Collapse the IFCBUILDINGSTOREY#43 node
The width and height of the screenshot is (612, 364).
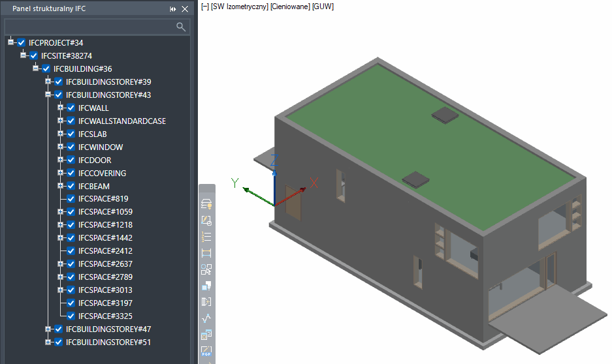(x=48, y=95)
